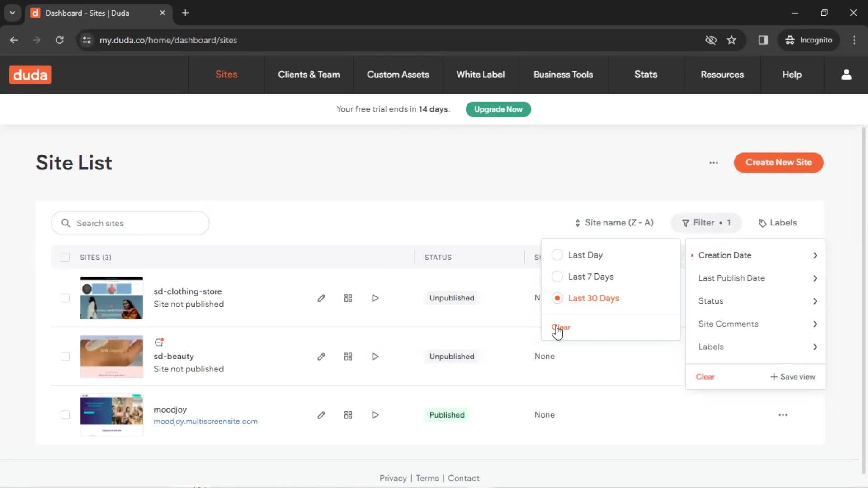
Task: Open the Business Tools tab
Action: pyautogui.click(x=563, y=75)
